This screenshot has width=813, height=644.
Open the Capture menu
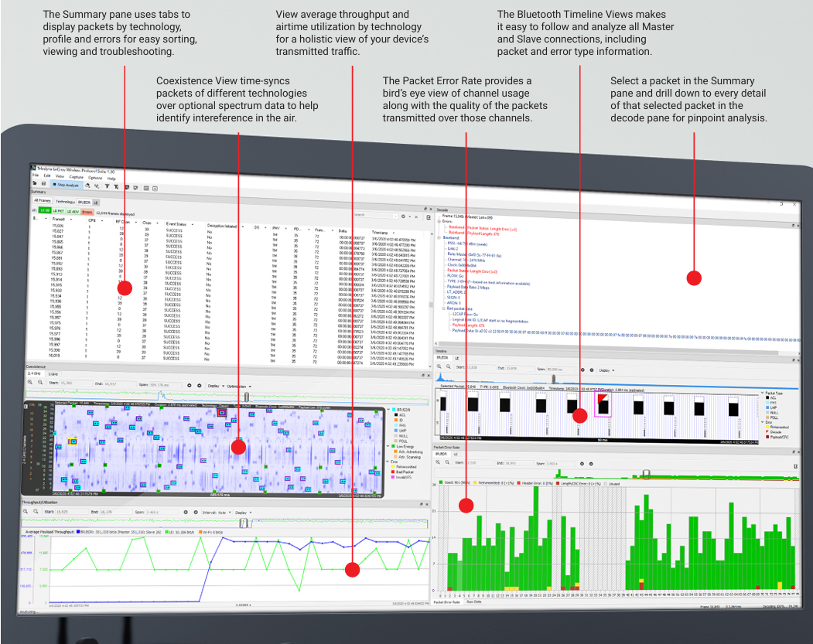click(x=77, y=177)
